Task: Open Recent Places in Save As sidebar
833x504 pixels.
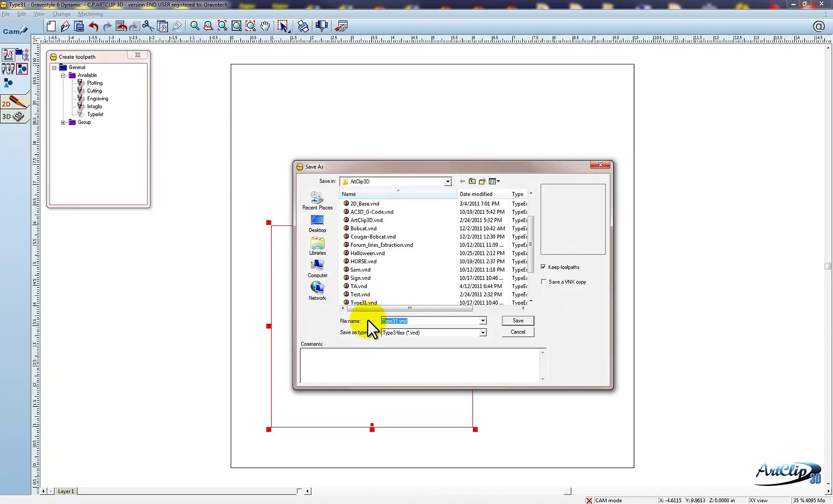Action: [x=318, y=201]
